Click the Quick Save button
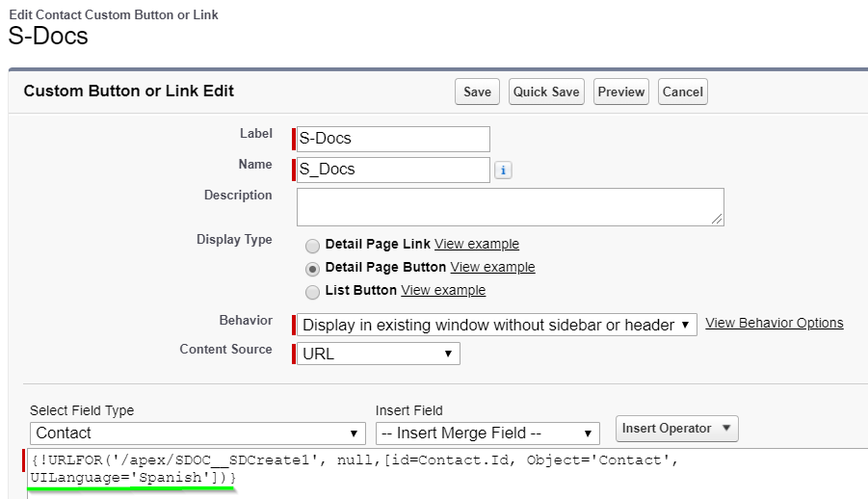This screenshot has width=868, height=499. [546, 92]
